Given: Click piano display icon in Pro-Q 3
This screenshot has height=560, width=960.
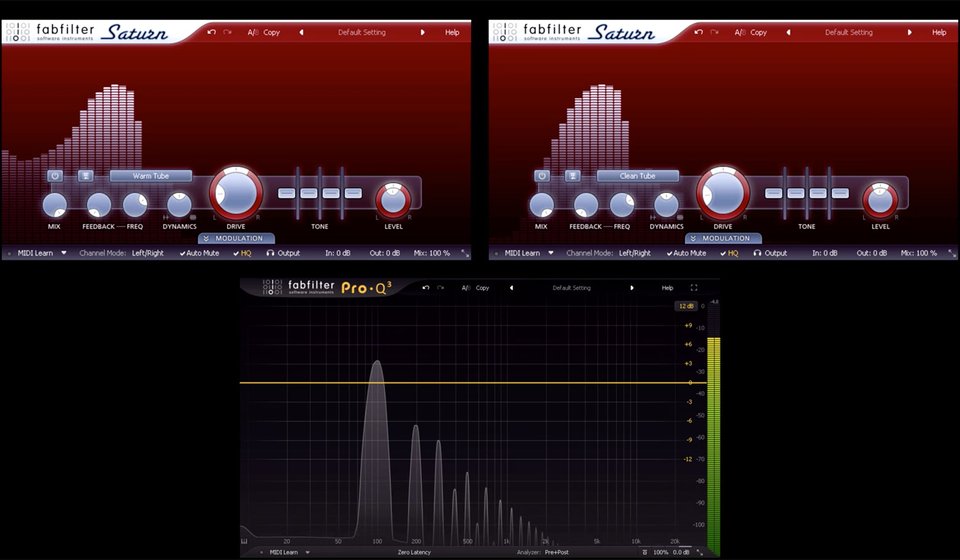Looking at the screenshot, I should (244, 541).
